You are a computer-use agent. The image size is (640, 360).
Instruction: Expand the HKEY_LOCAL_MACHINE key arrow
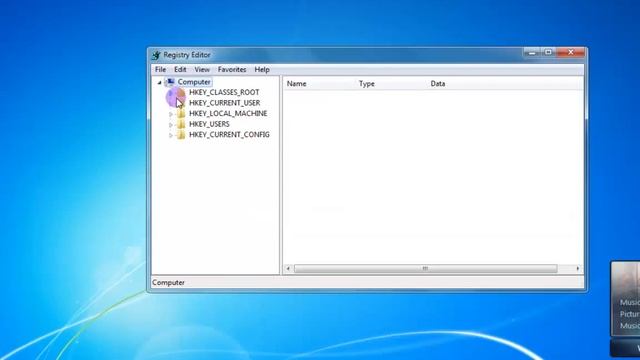171,114
